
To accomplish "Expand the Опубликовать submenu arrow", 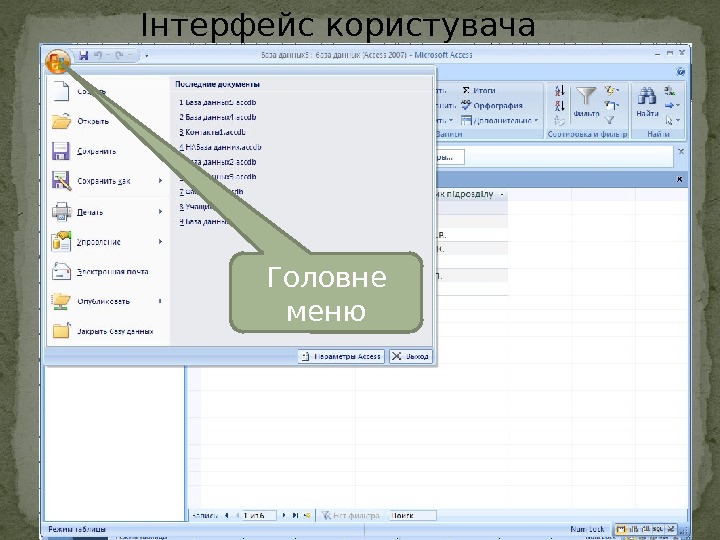I will (x=160, y=301).
